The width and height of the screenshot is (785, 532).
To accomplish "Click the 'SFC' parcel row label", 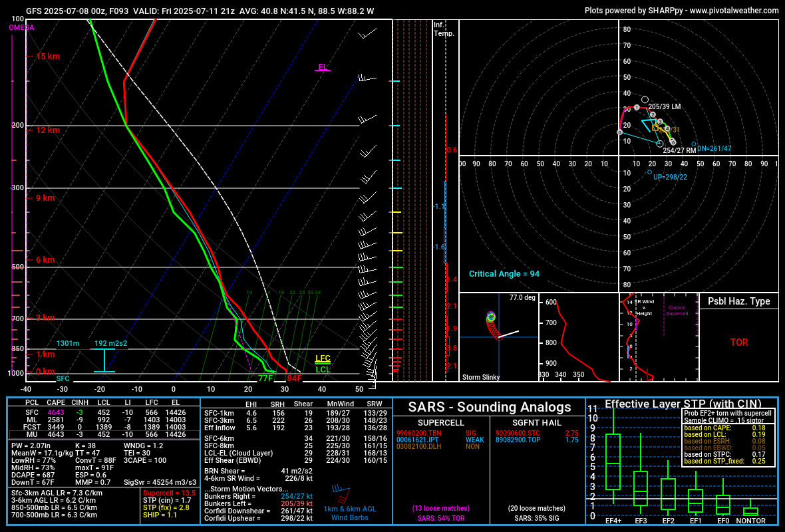I will (x=32, y=412).
